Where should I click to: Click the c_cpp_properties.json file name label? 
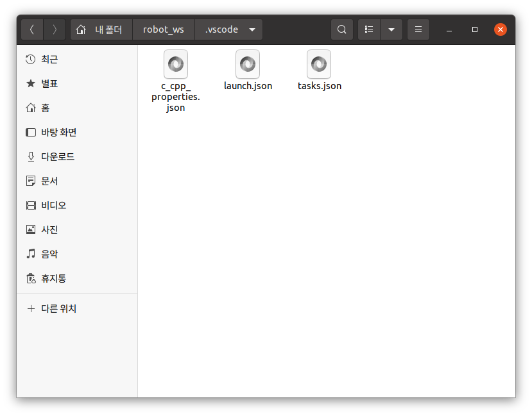click(176, 97)
